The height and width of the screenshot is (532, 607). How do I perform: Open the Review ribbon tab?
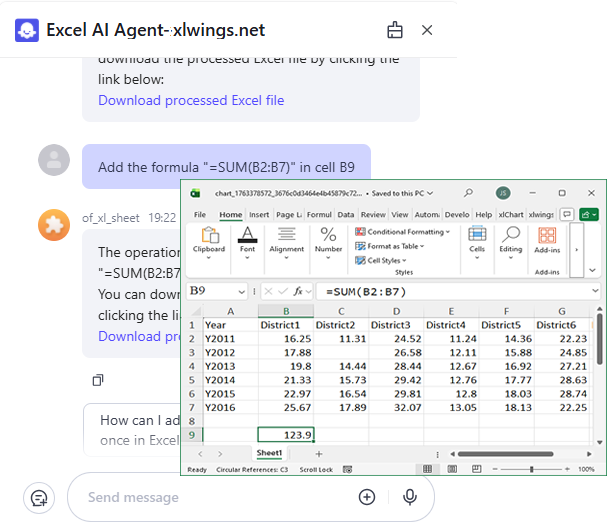click(x=373, y=215)
